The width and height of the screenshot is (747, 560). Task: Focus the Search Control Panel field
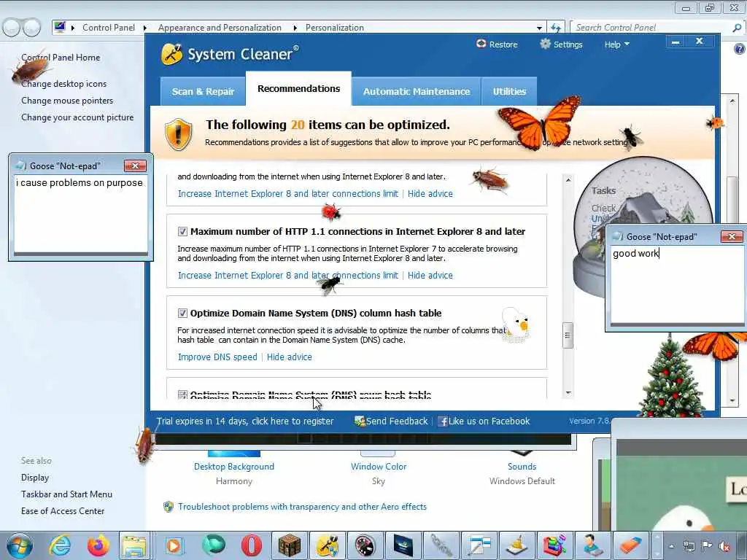651,28
